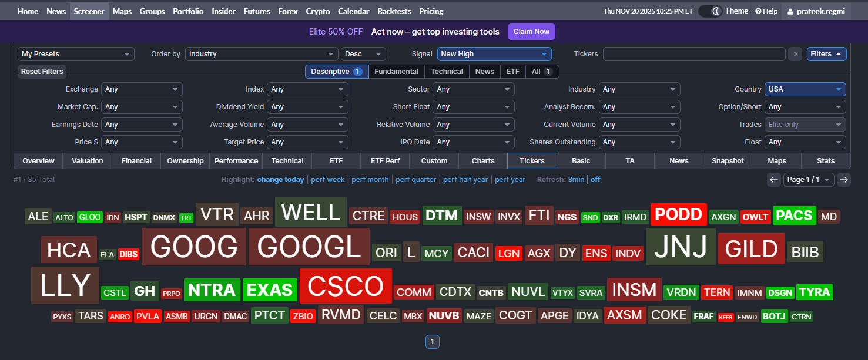This screenshot has height=360, width=868.
Task: Open the Order by Industry dropdown
Action: coord(262,54)
